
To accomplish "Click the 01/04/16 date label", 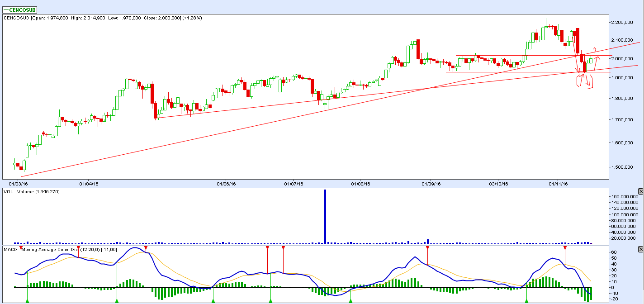I will pos(89,184).
